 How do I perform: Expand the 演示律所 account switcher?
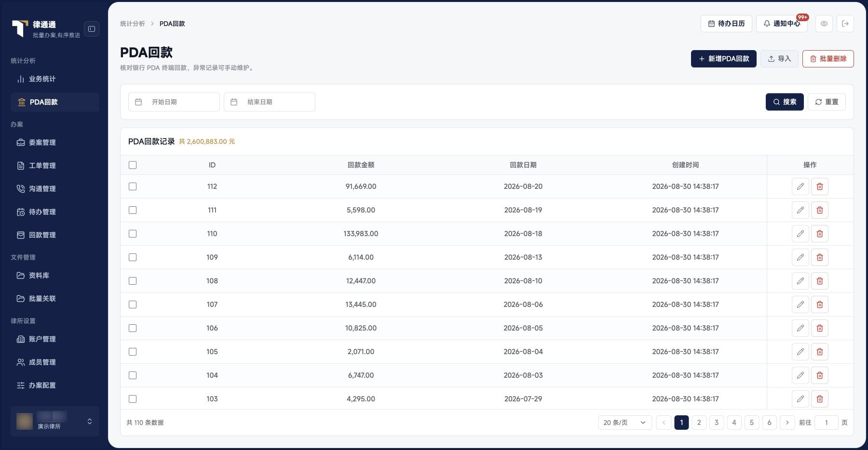tap(55, 421)
